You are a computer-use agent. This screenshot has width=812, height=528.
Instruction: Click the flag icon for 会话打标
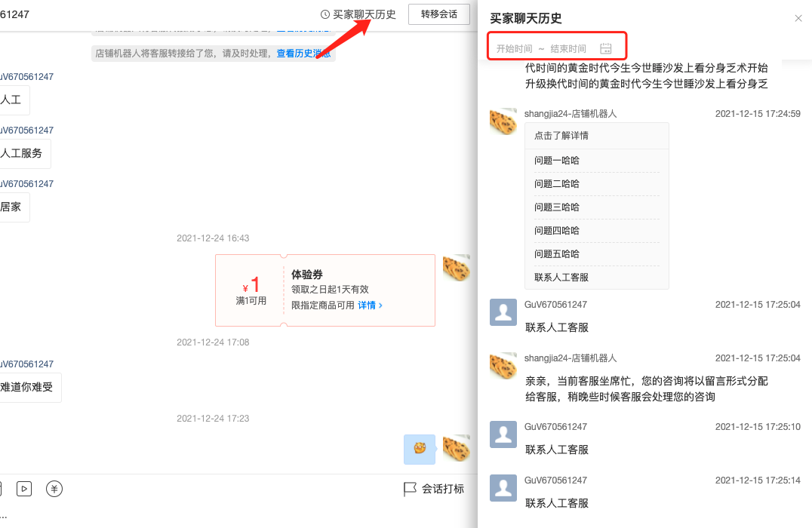click(410, 490)
